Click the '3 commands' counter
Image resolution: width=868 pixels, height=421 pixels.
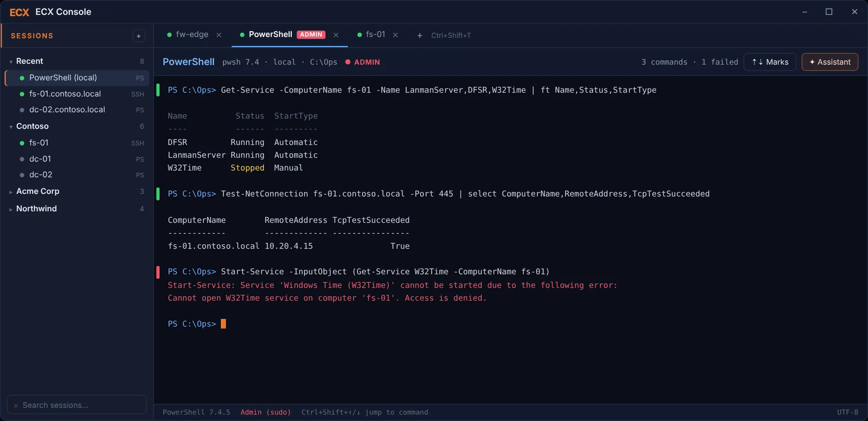click(x=664, y=62)
